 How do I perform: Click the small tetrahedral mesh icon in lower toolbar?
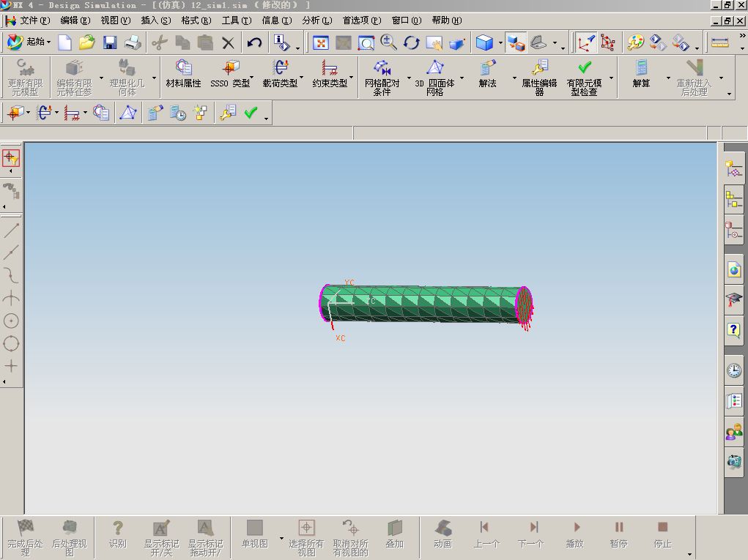[x=128, y=113]
